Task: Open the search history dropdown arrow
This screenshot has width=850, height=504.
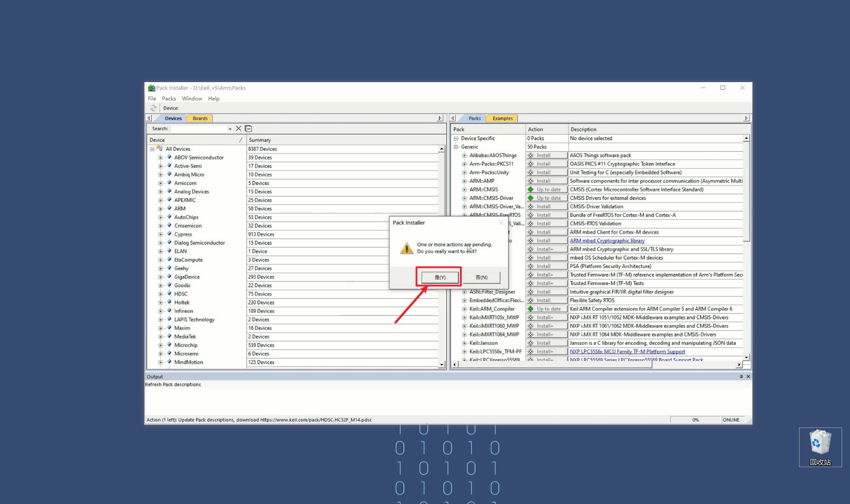Action: click(x=230, y=129)
